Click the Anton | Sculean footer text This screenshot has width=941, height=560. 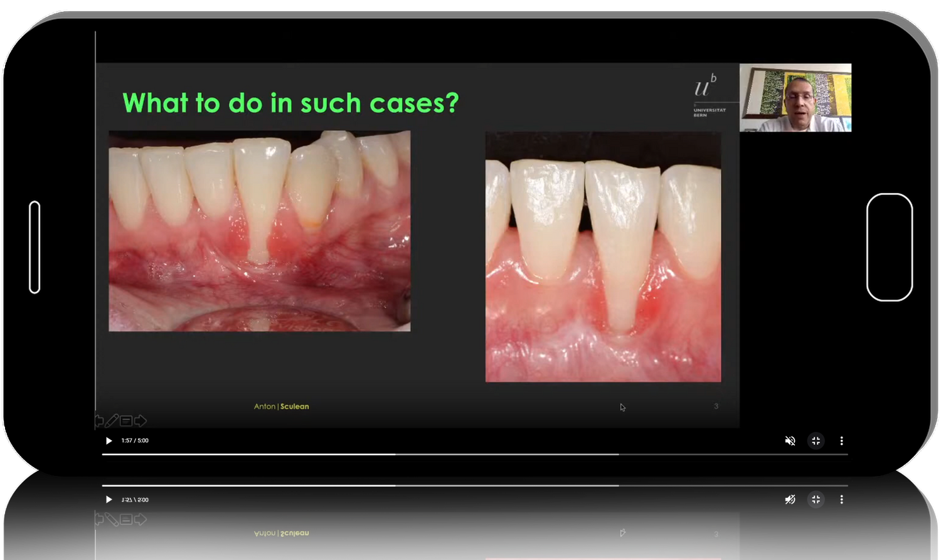pyautogui.click(x=281, y=406)
